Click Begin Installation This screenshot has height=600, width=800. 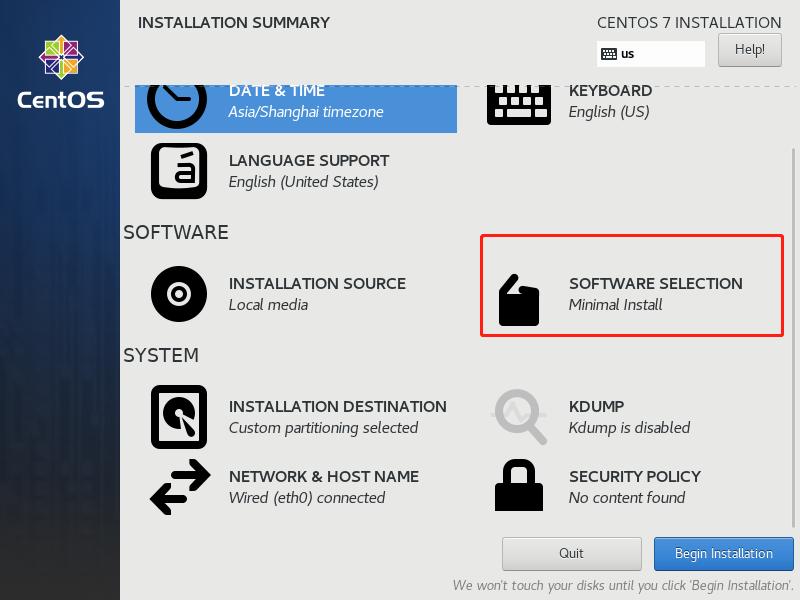tap(723, 553)
